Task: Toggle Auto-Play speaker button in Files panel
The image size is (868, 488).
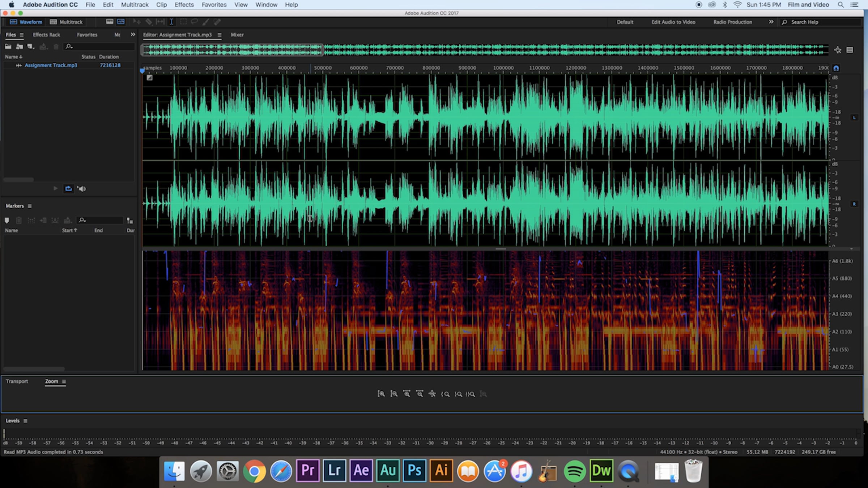Action: pyautogui.click(x=81, y=188)
